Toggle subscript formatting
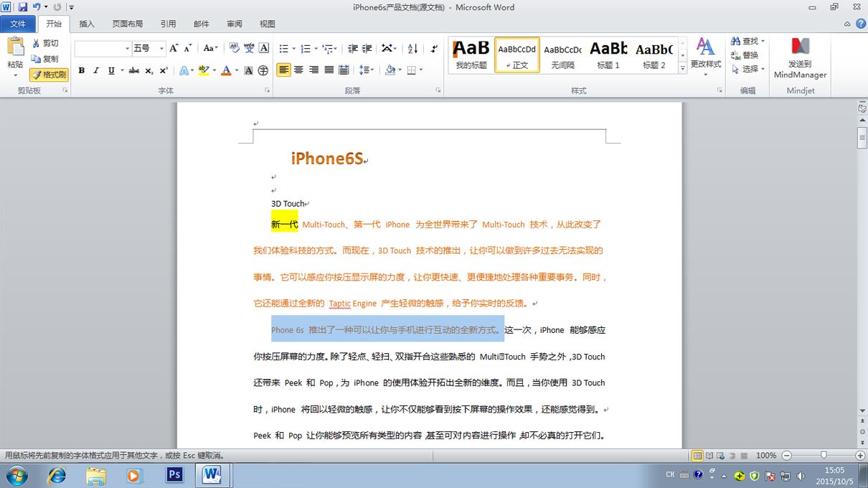This screenshot has width=868, height=488. click(x=148, y=70)
